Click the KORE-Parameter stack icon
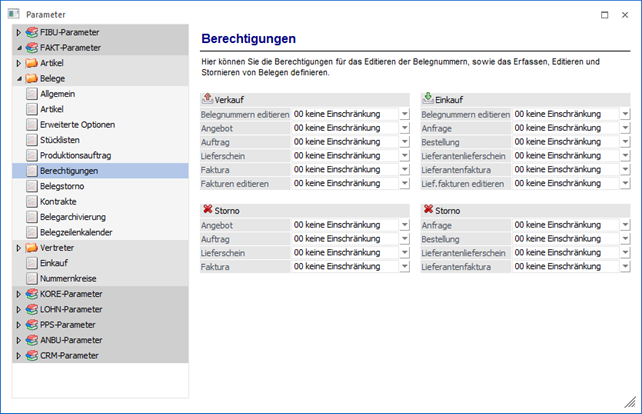This screenshot has width=642, height=414. tap(31, 294)
